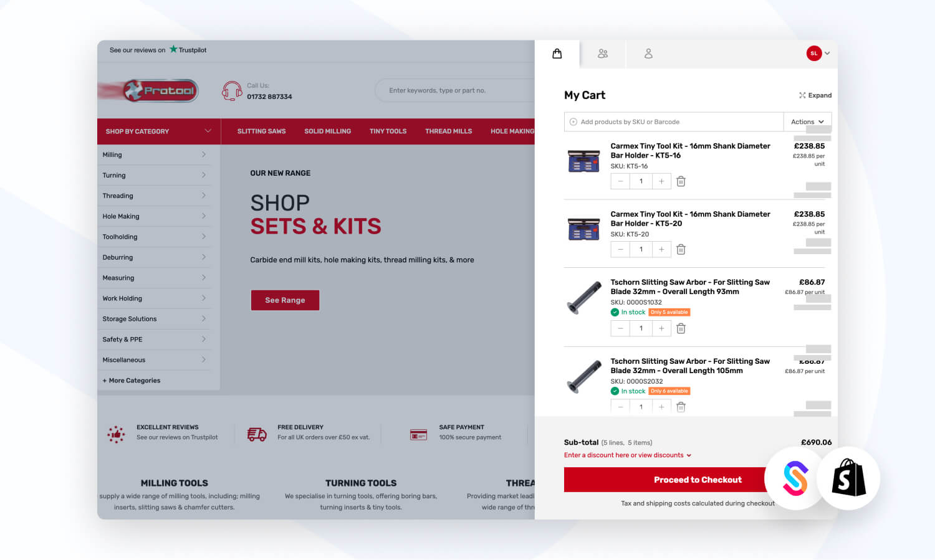Open KT5-20 tool kit thumbnail
The width and height of the screenshot is (935, 560).
[x=584, y=229]
